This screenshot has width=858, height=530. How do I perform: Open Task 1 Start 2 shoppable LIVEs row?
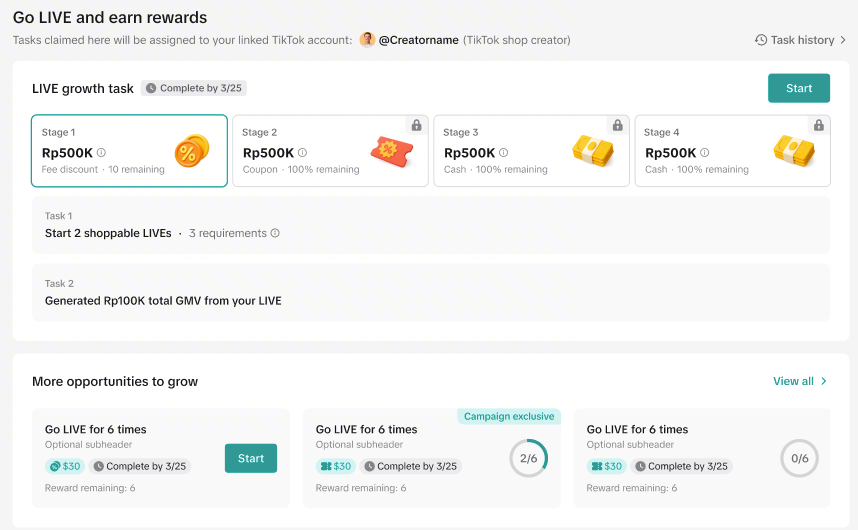coord(431,225)
